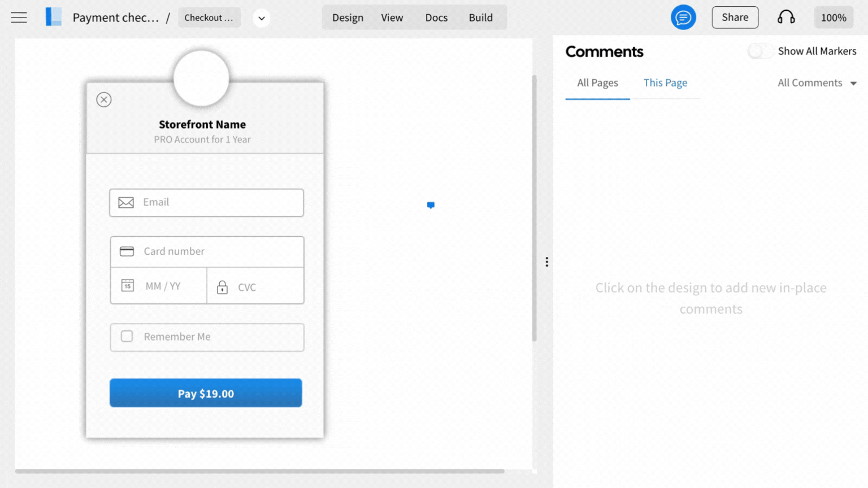
Task: Click the blue comment marker on canvas
Action: click(x=431, y=205)
